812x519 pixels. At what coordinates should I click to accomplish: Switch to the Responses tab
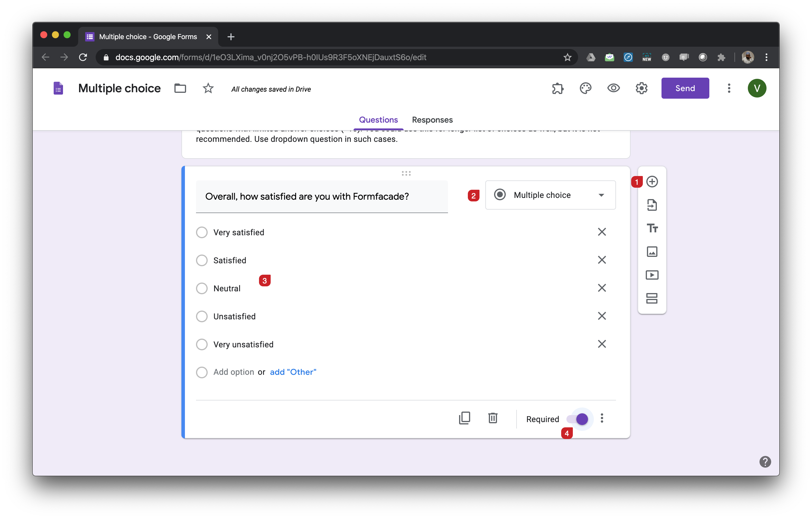click(x=433, y=120)
